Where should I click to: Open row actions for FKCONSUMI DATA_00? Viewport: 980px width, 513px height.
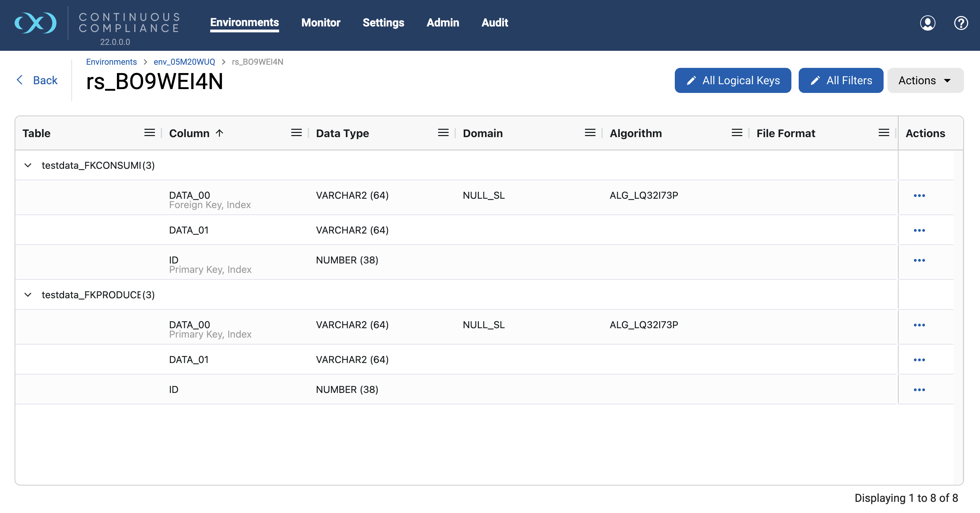[x=919, y=196]
